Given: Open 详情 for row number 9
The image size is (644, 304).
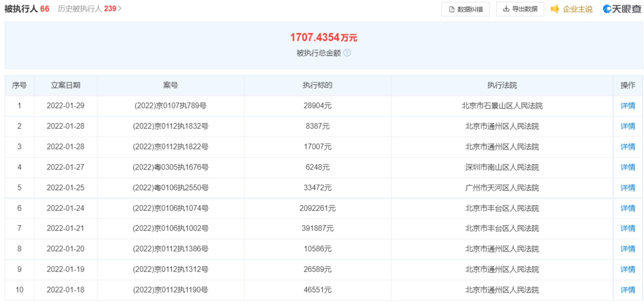Looking at the screenshot, I should [627, 269].
